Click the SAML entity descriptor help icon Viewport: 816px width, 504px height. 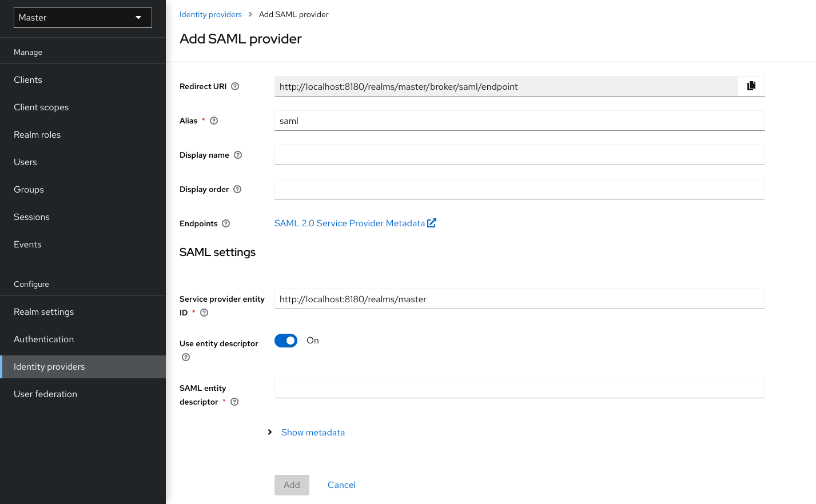(234, 402)
